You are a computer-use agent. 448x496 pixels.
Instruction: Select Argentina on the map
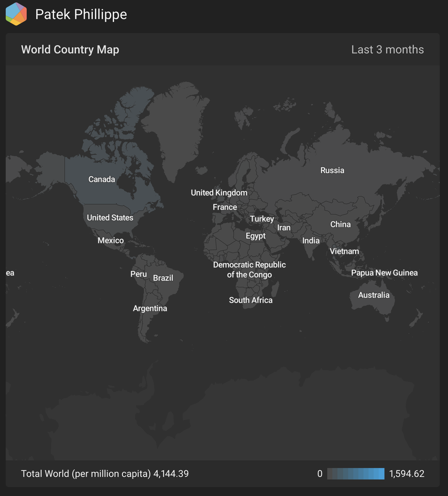(150, 308)
